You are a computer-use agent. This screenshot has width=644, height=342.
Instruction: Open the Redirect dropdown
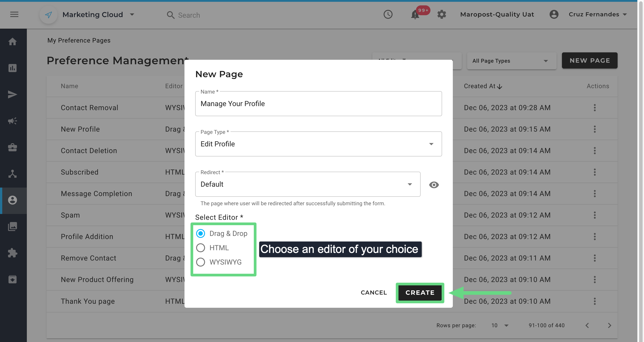[x=307, y=184]
